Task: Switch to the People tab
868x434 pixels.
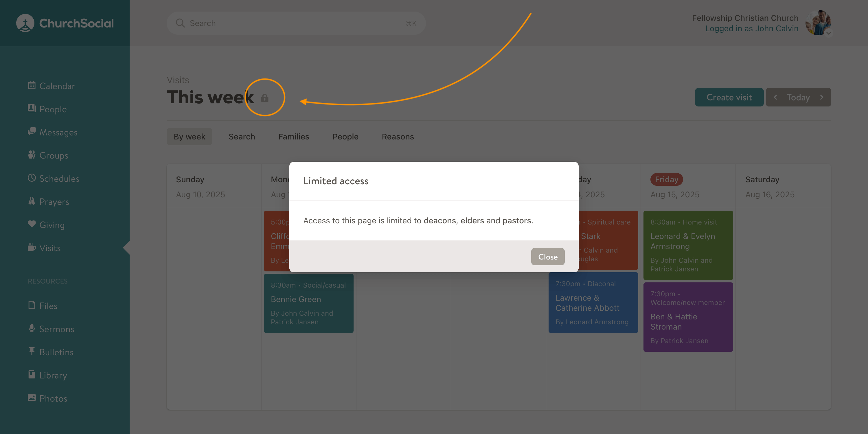Action: click(x=345, y=137)
